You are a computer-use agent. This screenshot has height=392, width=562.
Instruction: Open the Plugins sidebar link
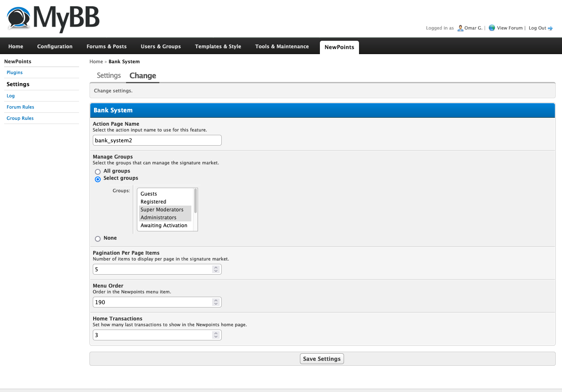[15, 72]
